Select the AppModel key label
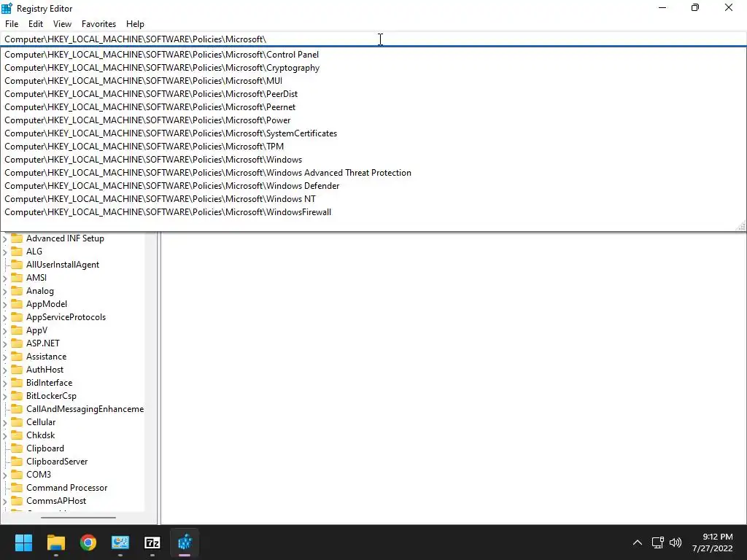747x560 pixels. (46, 304)
